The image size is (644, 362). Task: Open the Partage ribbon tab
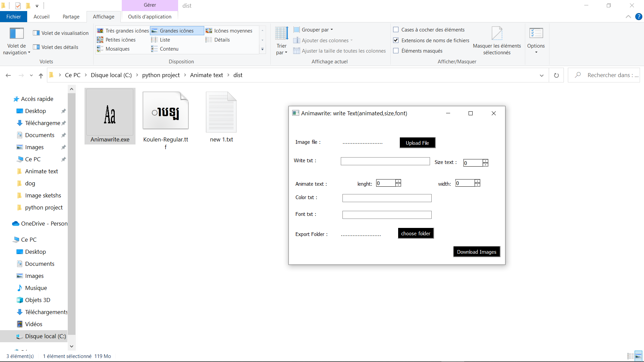tap(71, 17)
